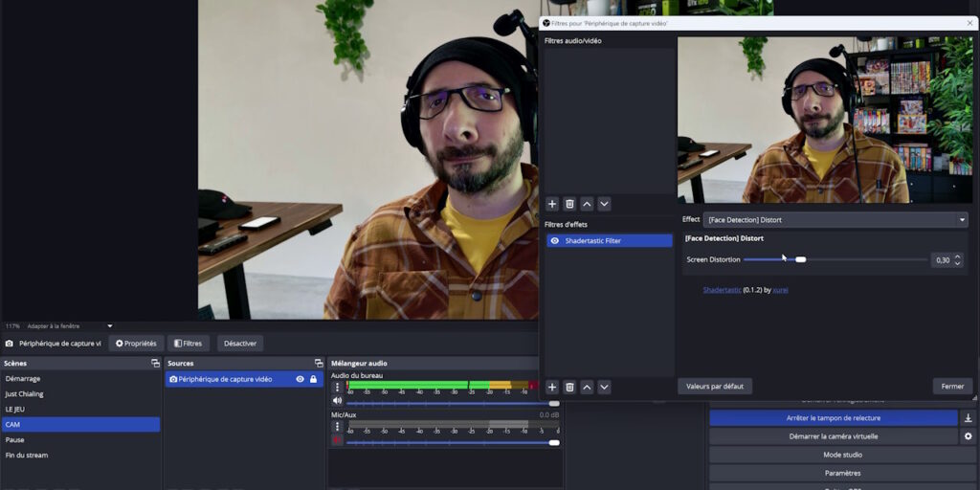Add a new effect filter with plus icon
This screenshot has width=980, height=490.
552,387
